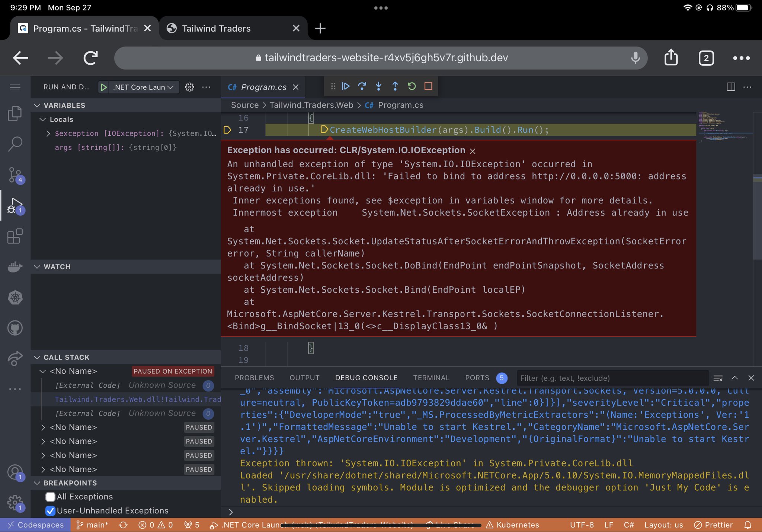The image size is (762, 532).
Task: Open a new browser tab
Action: click(x=320, y=28)
